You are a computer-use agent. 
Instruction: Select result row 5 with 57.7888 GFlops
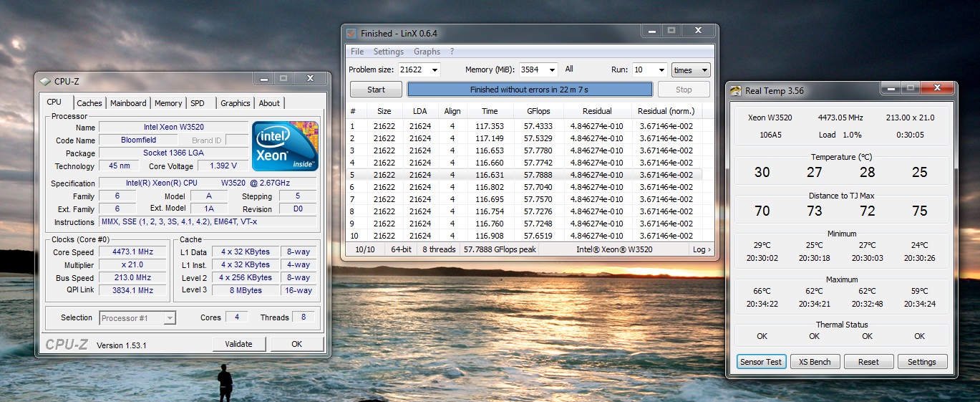click(524, 175)
